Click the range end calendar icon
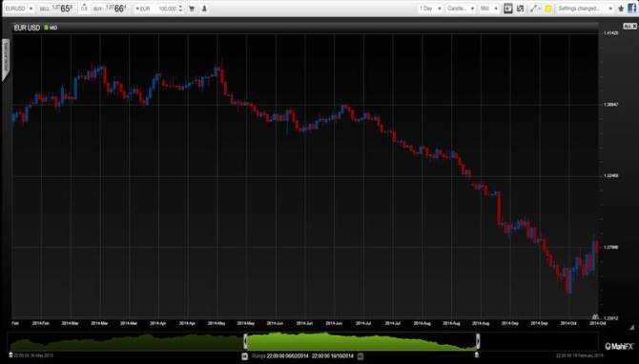 [x=361, y=356]
